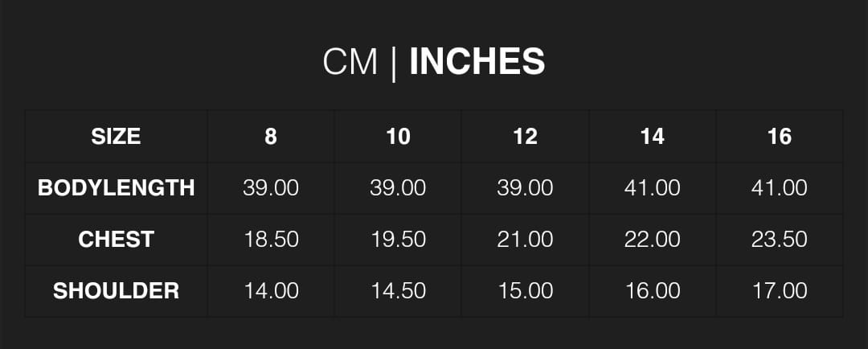Click shoulder measurement 14.50
The width and height of the screenshot is (868, 349).
tap(398, 290)
